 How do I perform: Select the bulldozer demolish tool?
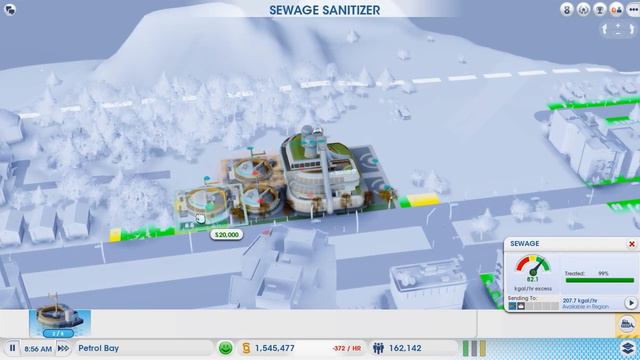[x=627, y=325]
